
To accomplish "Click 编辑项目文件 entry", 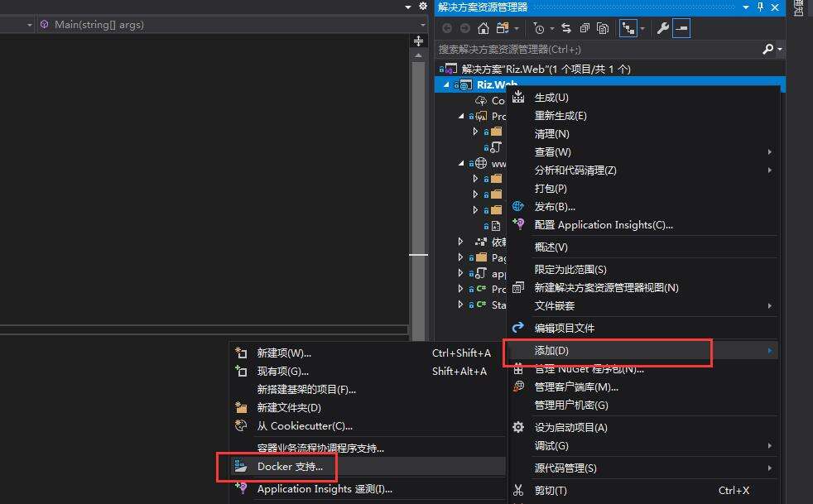I will pyautogui.click(x=643, y=328).
